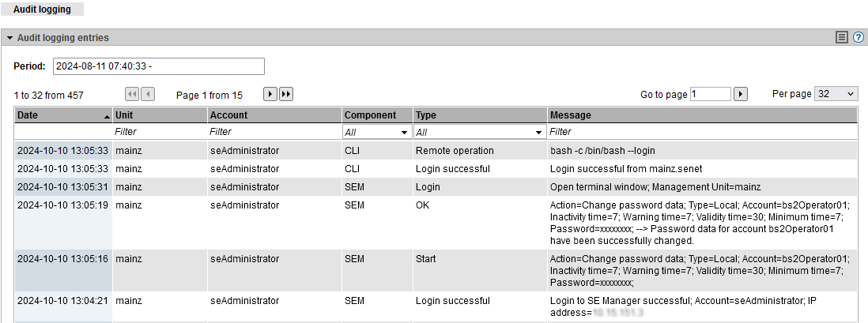This screenshot has width=868, height=323.
Task: Click the Go to page arrow button
Action: click(x=741, y=94)
